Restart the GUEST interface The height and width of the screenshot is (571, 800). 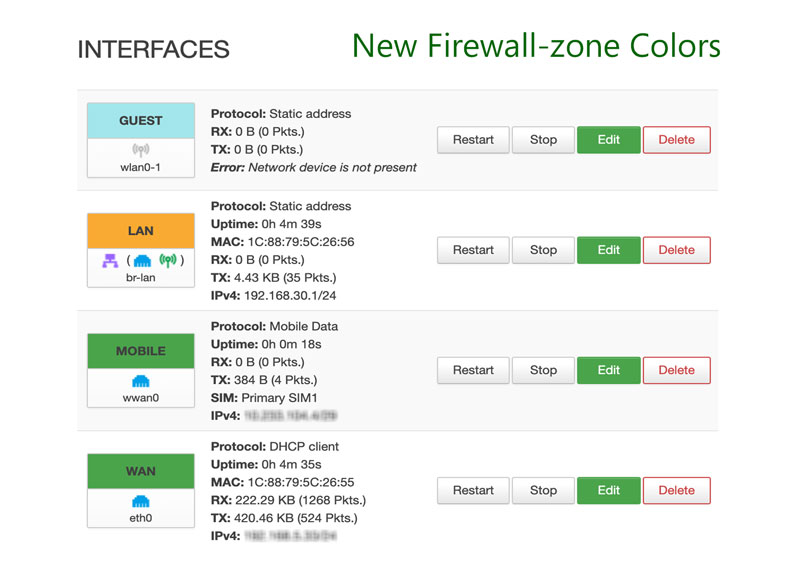point(473,140)
